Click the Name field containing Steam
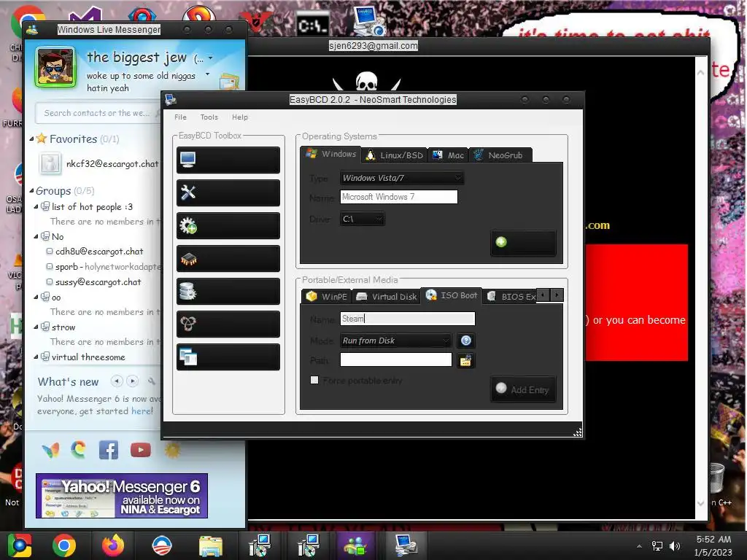This screenshot has width=747, height=560. point(407,319)
